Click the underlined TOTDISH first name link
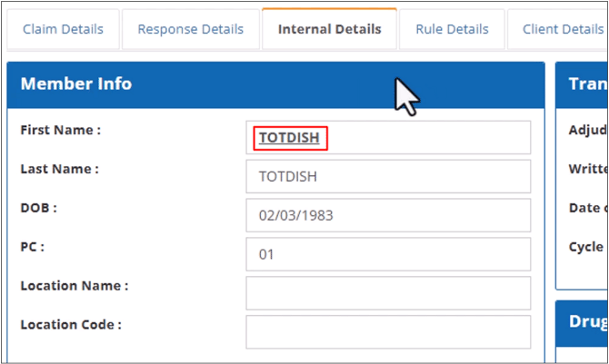 tap(288, 138)
